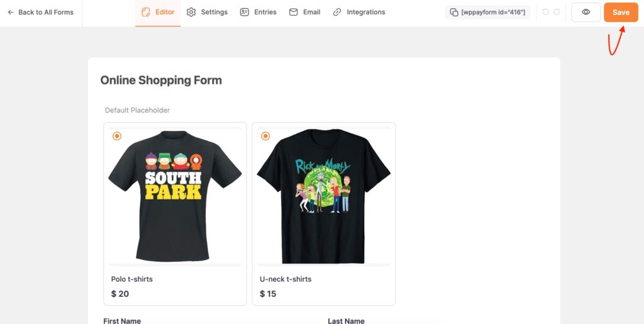Click the Online Shopping Form title
The width and height of the screenshot is (644, 324).
[161, 80]
